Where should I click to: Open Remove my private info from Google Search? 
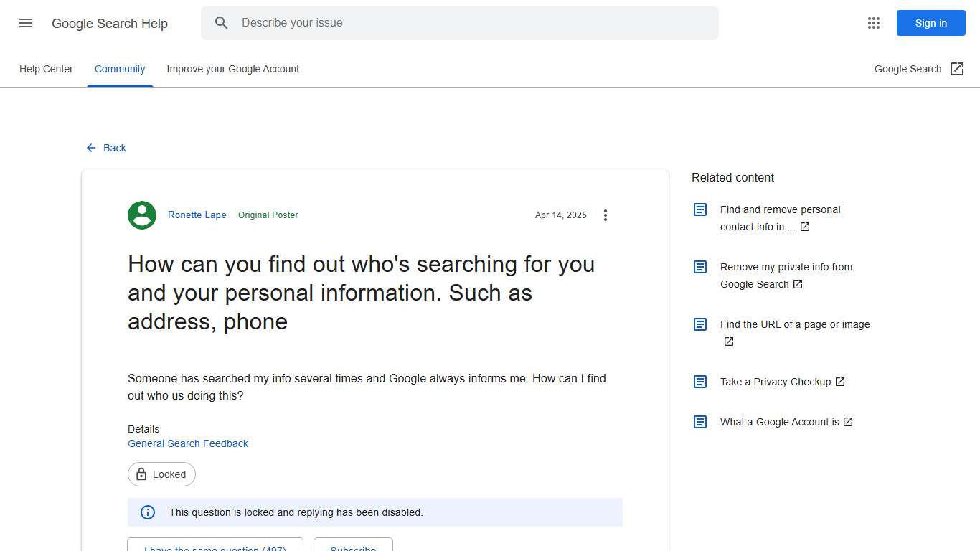(786, 275)
